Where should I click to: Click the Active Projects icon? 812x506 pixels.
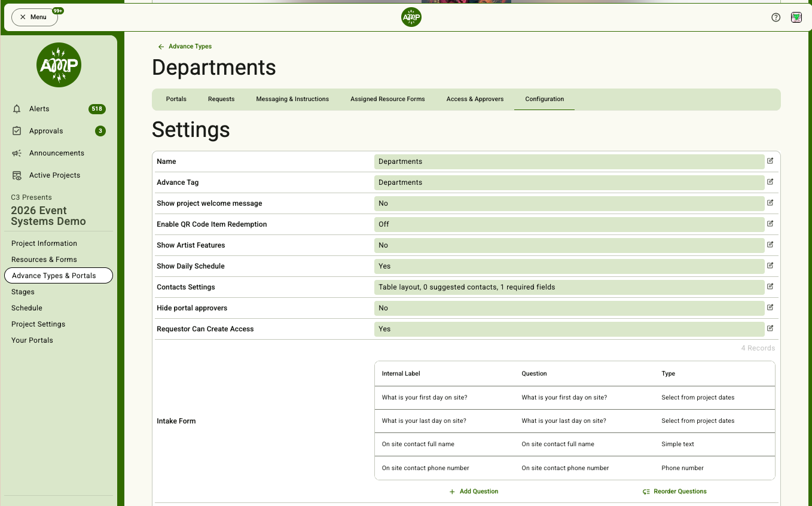pyautogui.click(x=17, y=175)
